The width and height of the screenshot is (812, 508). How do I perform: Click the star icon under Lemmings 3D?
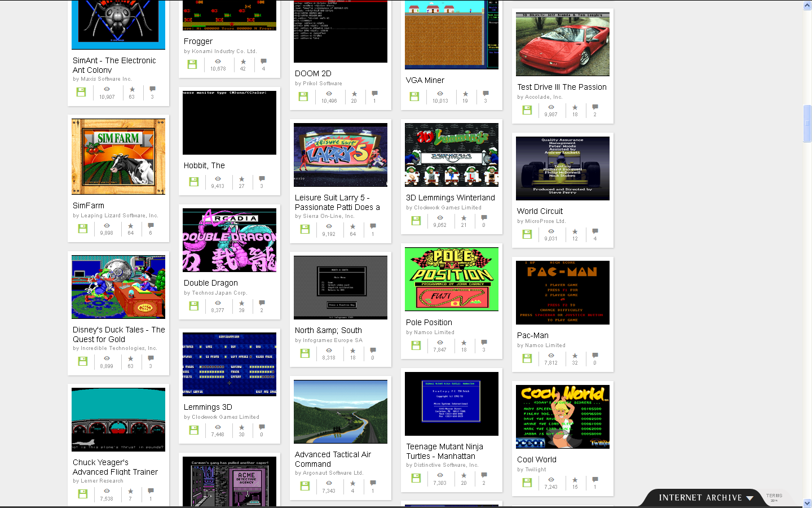point(241,427)
